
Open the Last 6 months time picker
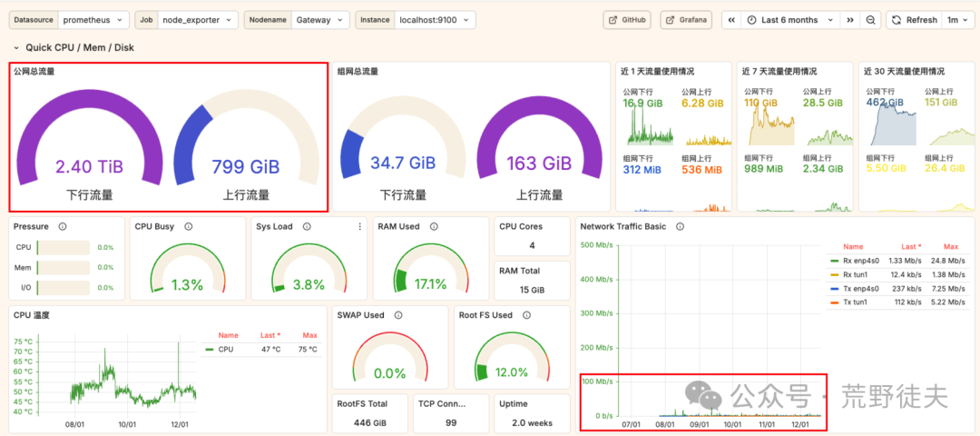coord(790,20)
